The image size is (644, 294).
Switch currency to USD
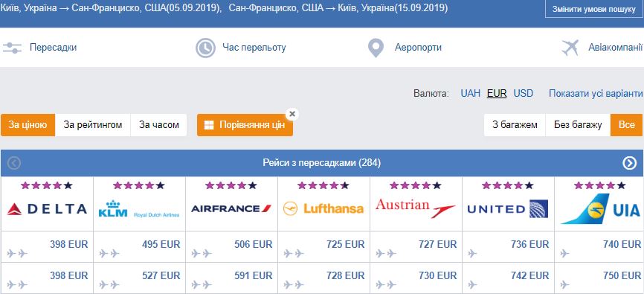pos(524,93)
